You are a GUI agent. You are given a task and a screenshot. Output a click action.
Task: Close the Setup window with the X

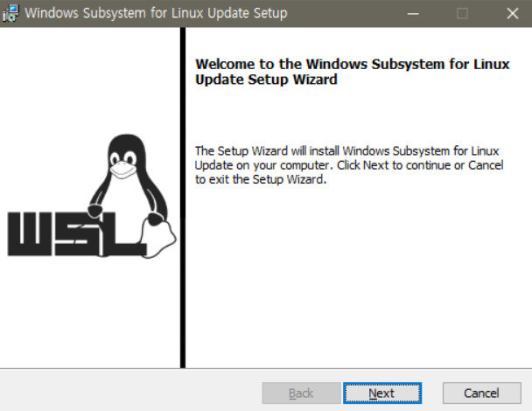click(x=513, y=14)
